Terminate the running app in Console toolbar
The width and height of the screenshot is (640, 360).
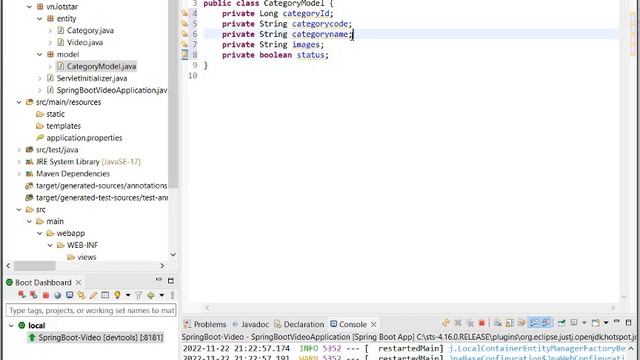[482, 323]
